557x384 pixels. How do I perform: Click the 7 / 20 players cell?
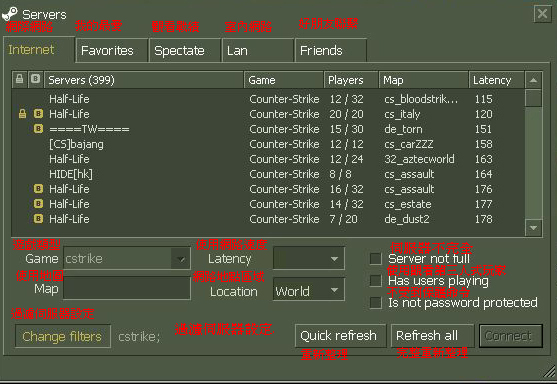pos(343,219)
